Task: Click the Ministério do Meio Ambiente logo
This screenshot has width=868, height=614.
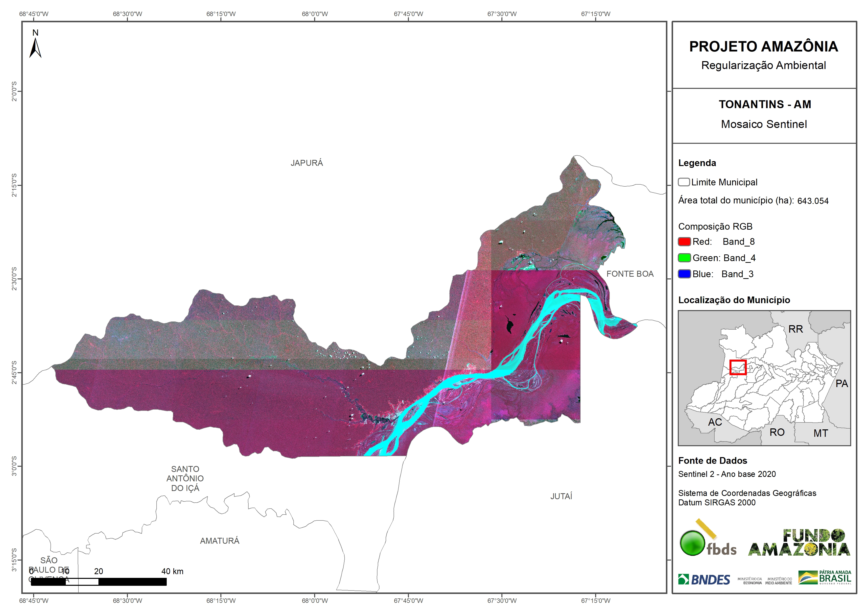Action: (x=778, y=581)
